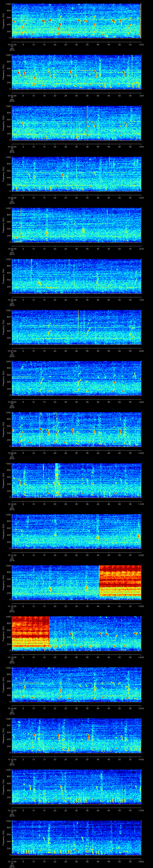
Task: Click the '6:00' end-of-axis time label
Action: pos(141,249)
